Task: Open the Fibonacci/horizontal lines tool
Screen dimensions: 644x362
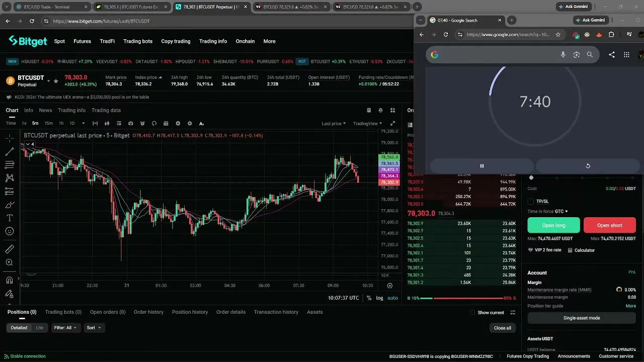Action: pos(9,164)
